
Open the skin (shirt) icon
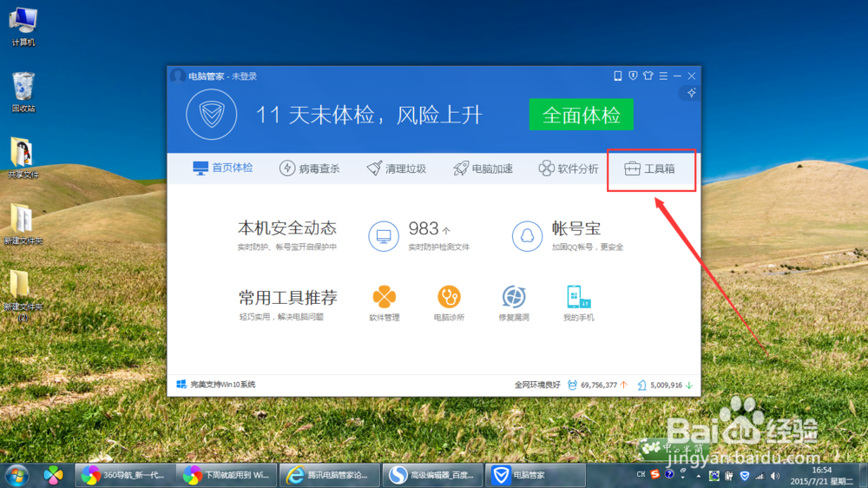(x=648, y=76)
